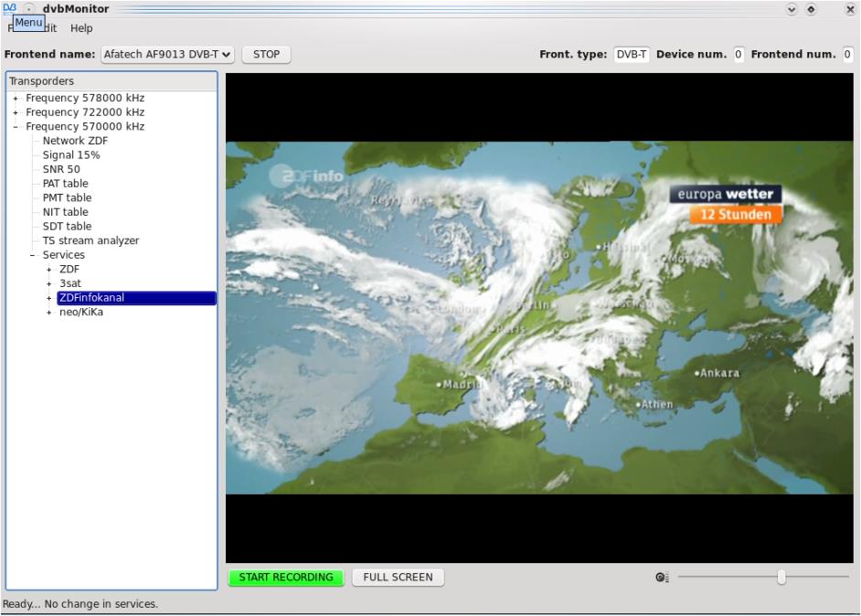
Task: Select the SNR 50 row
Action: 61,170
